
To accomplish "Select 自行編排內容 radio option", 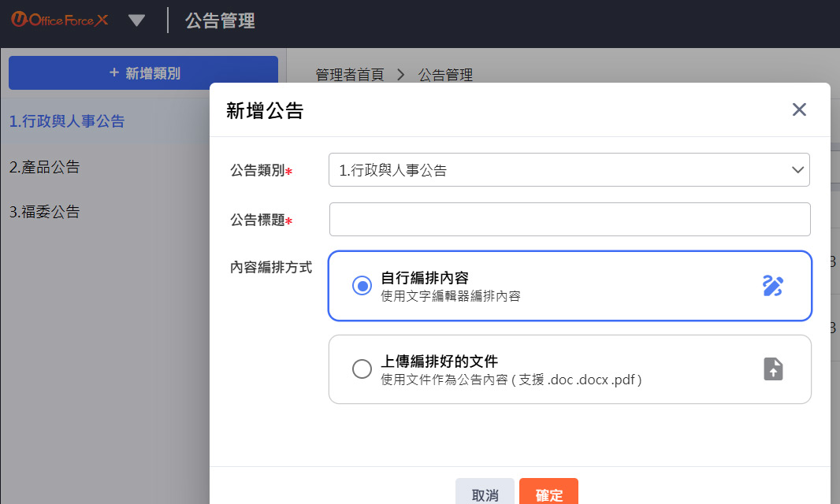I will pyautogui.click(x=362, y=286).
